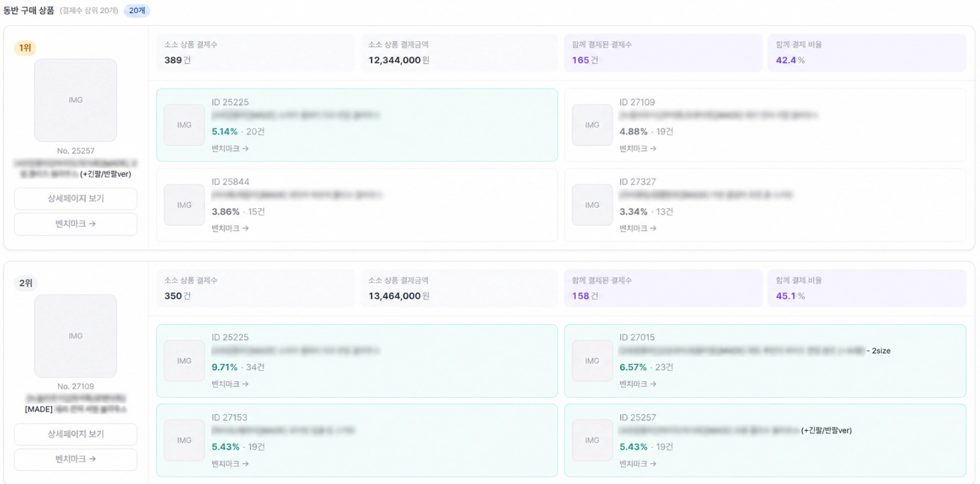This screenshot has width=980, height=484.
Task: Open 벤치마크 link for ID 25225 in rank 1
Action: click(230, 148)
